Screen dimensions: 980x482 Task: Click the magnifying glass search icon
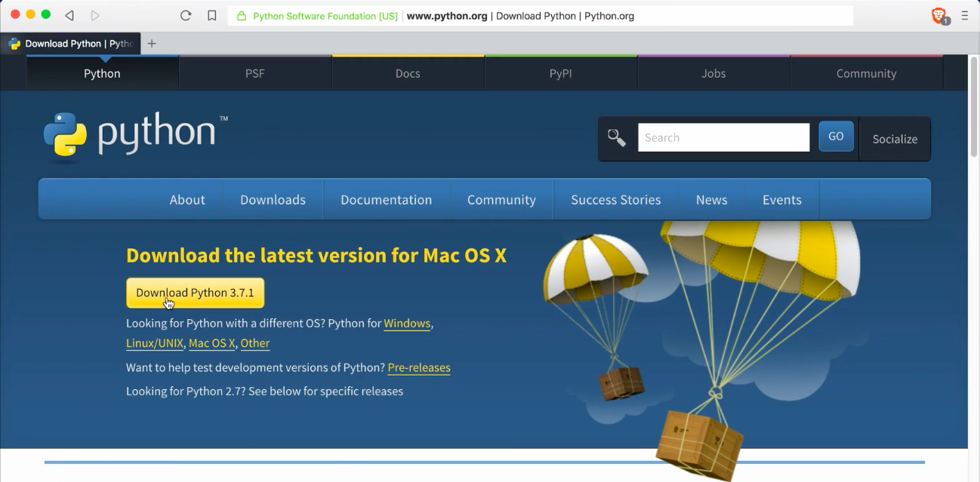pyautogui.click(x=617, y=138)
